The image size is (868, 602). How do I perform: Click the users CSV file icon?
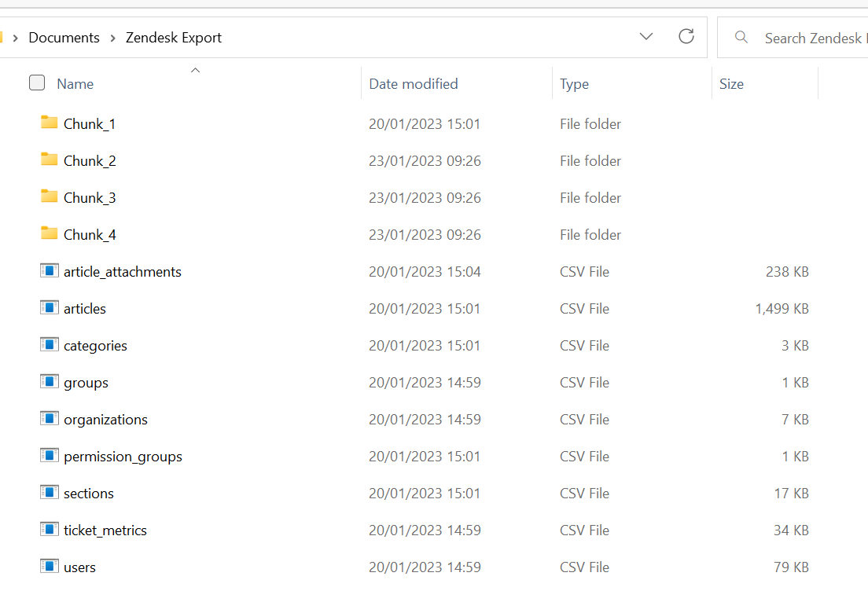pyautogui.click(x=50, y=566)
